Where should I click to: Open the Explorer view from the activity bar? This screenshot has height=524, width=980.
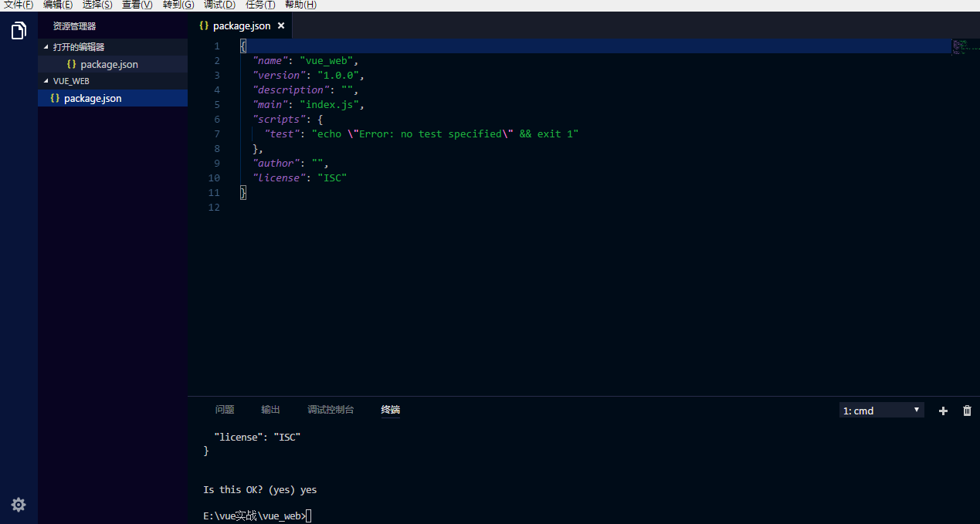pyautogui.click(x=19, y=30)
